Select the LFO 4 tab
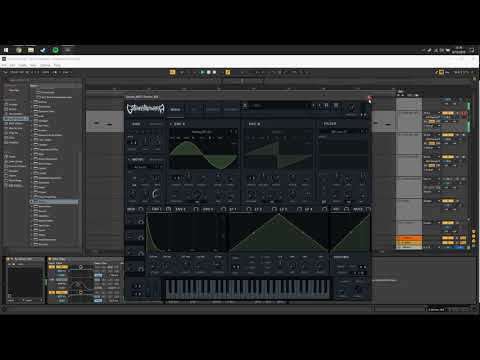480x360 pixels. click(x=308, y=209)
